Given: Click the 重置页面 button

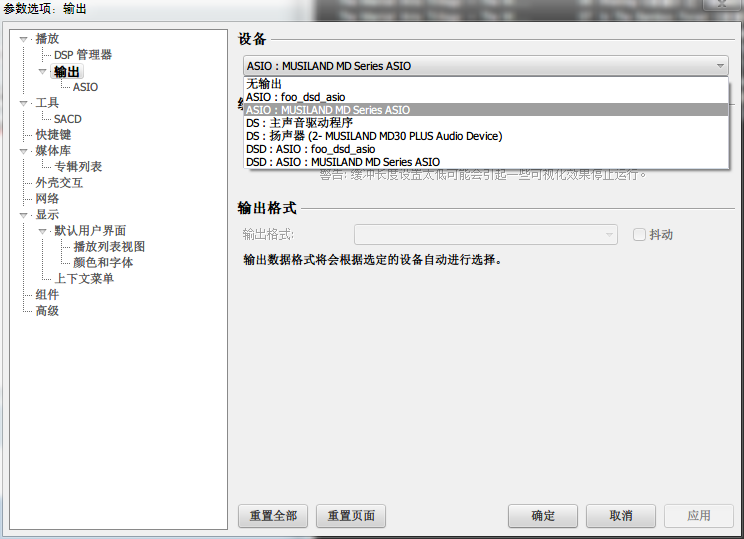Looking at the screenshot, I should click(x=351, y=516).
